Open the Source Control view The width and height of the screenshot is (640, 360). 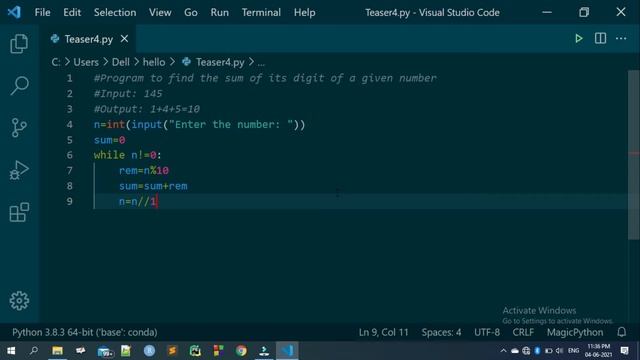[x=19, y=128]
